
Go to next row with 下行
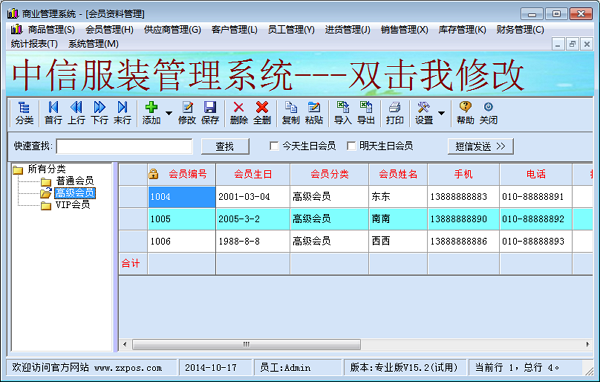[x=99, y=113]
